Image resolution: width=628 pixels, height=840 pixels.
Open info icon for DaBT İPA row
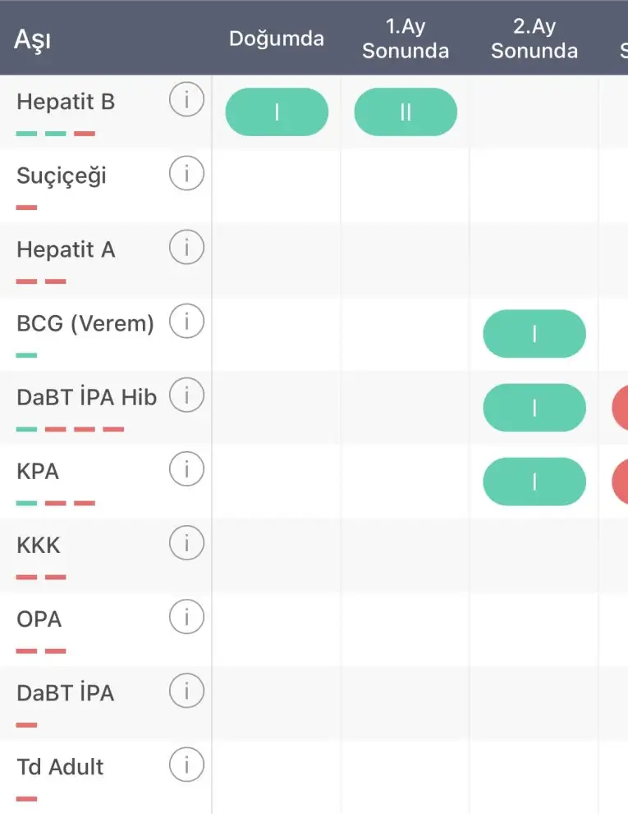coord(186,692)
